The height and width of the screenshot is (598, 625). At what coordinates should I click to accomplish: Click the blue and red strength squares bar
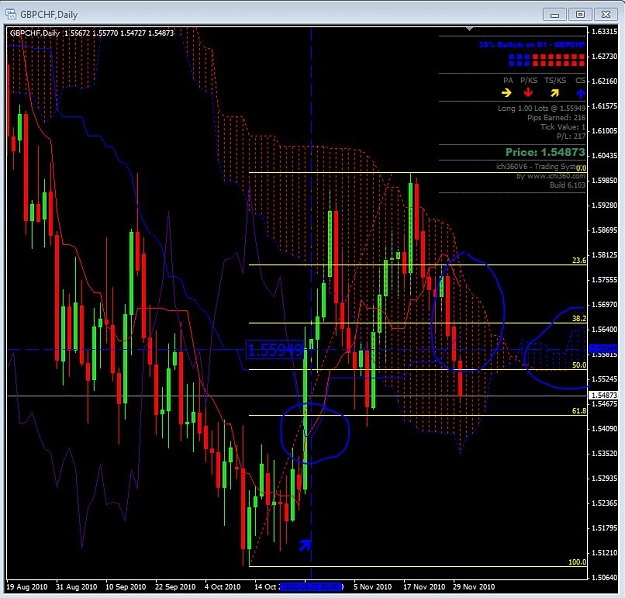[x=547, y=60]
